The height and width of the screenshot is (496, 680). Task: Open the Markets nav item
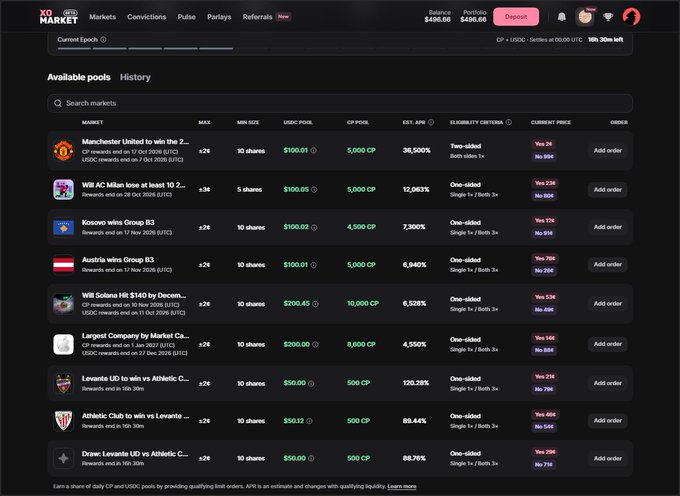[x=102, y=17]
